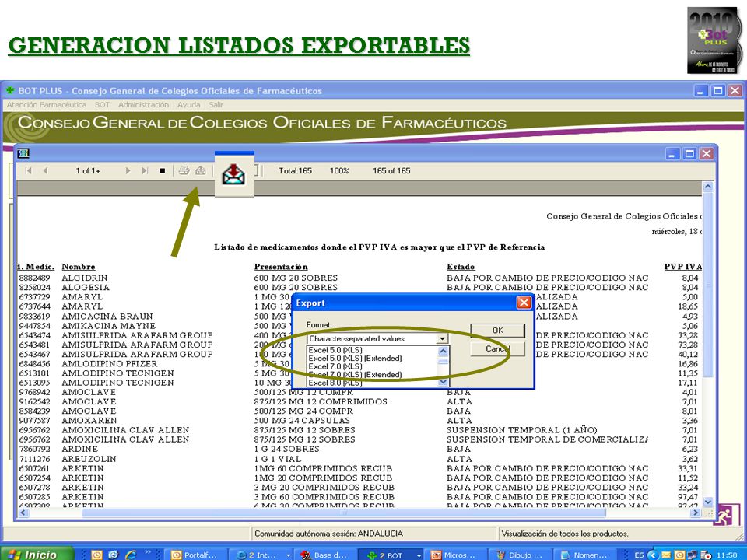Switch to Portalf... taskbar button

tap(195, 555)
